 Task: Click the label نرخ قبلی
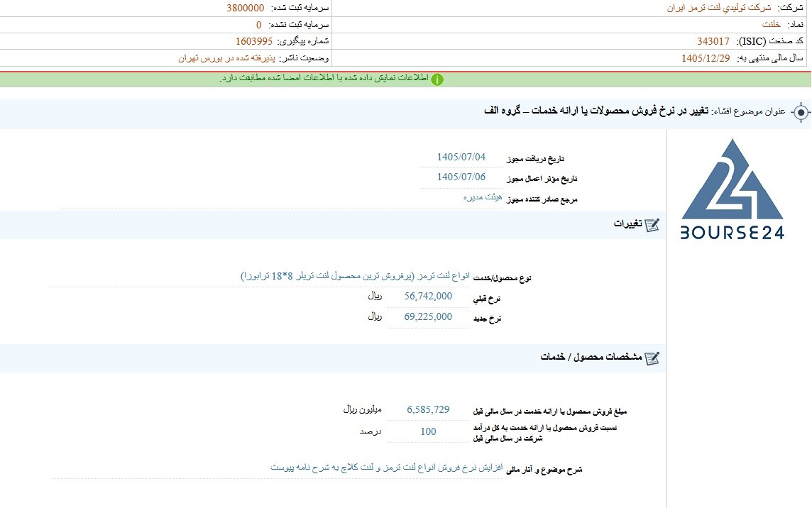point(487,299)
